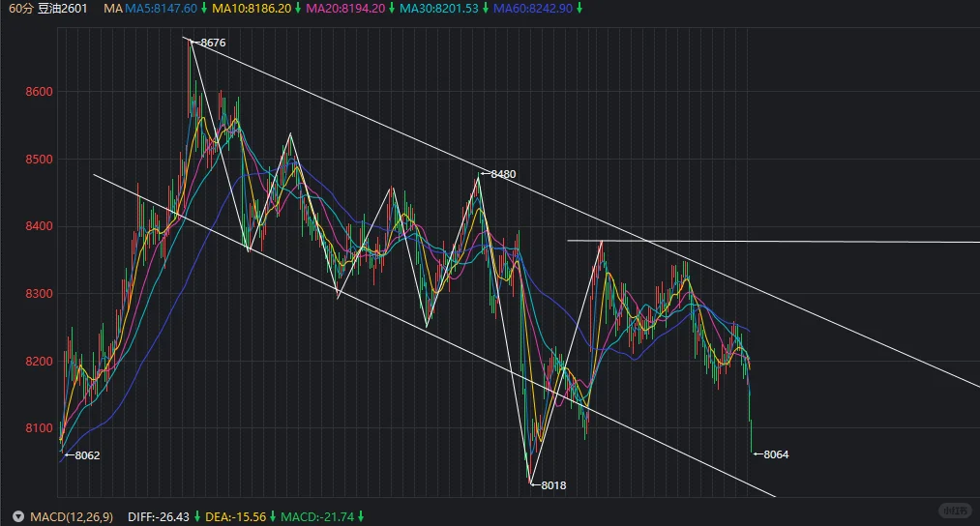Select the MA10:8186.20 value
This screenshot has width=980, height=526.
tap(252, 8)
